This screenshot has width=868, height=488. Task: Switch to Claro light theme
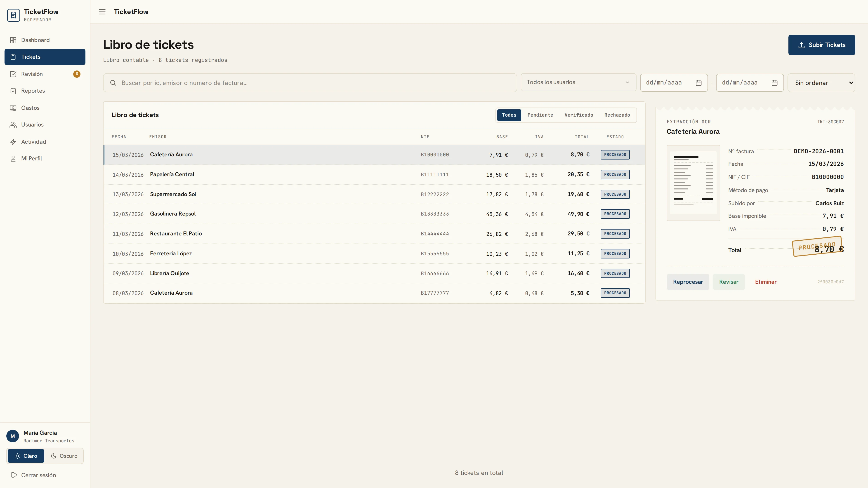[x=26, y=456]
